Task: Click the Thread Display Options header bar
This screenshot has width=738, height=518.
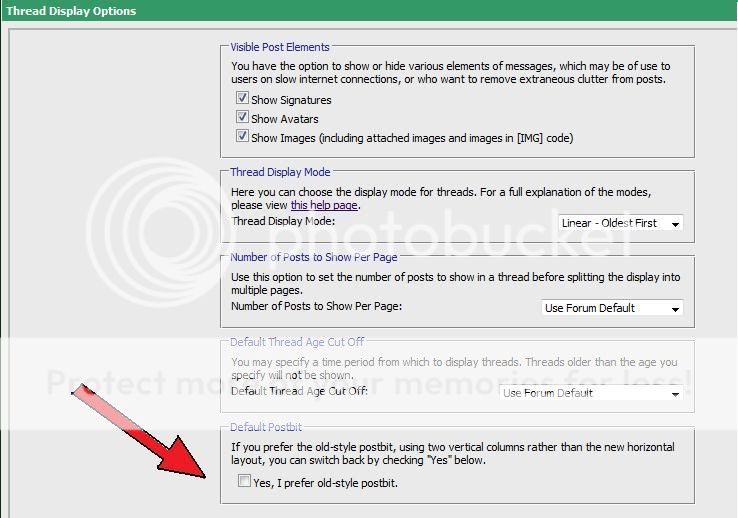Action: tap(70, 11)
